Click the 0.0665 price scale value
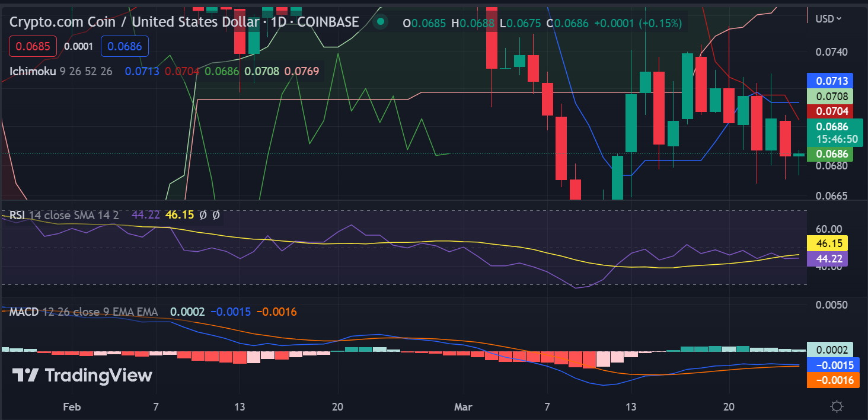 pyautogui.click(x=832, y=196)
